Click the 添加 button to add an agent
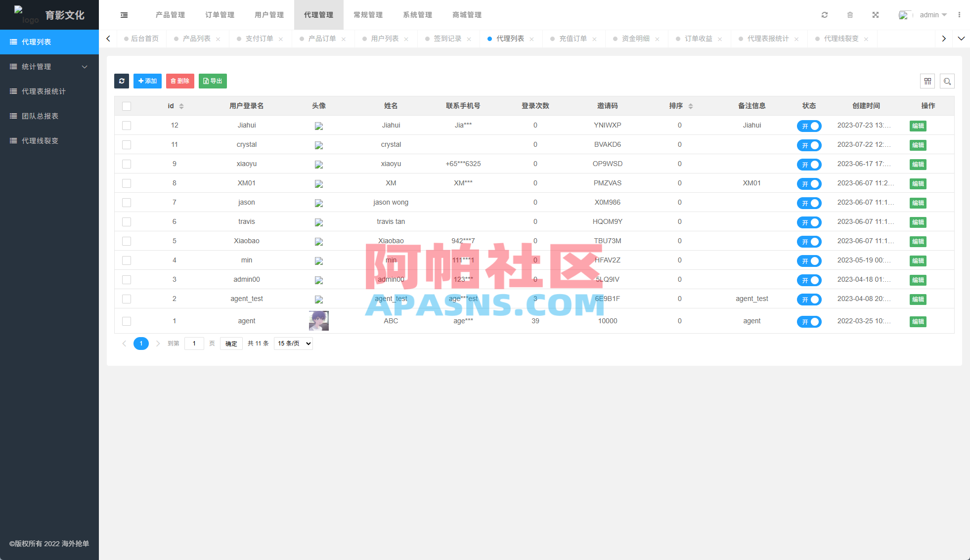The image size is (970, 560). [147, 81]
